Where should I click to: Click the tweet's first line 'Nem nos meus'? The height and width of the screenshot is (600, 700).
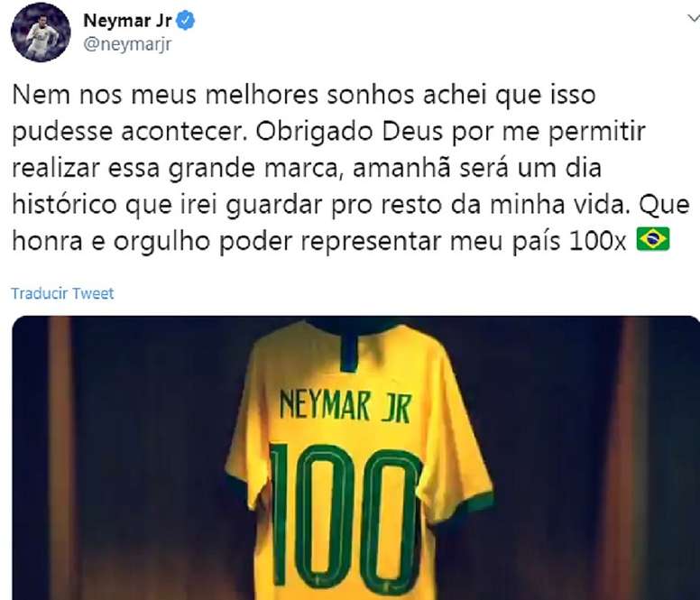coord(105,95)
